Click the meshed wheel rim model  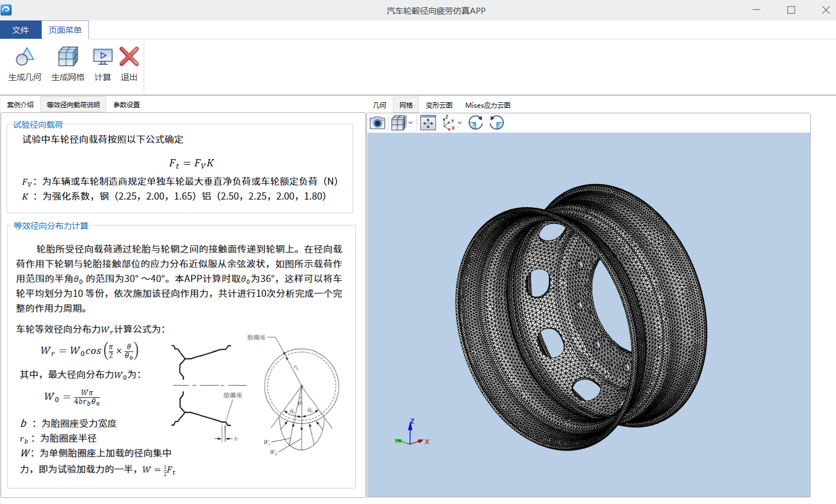(x=580, y=318)
